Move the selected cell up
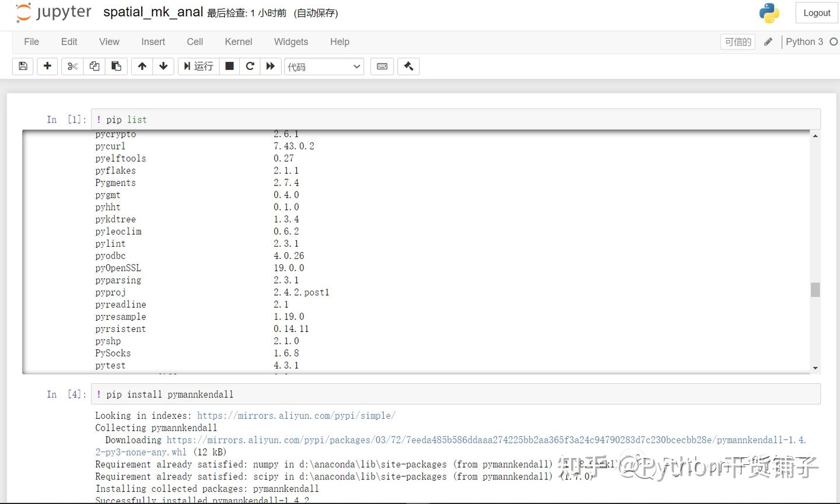 [x=141, y=66]
